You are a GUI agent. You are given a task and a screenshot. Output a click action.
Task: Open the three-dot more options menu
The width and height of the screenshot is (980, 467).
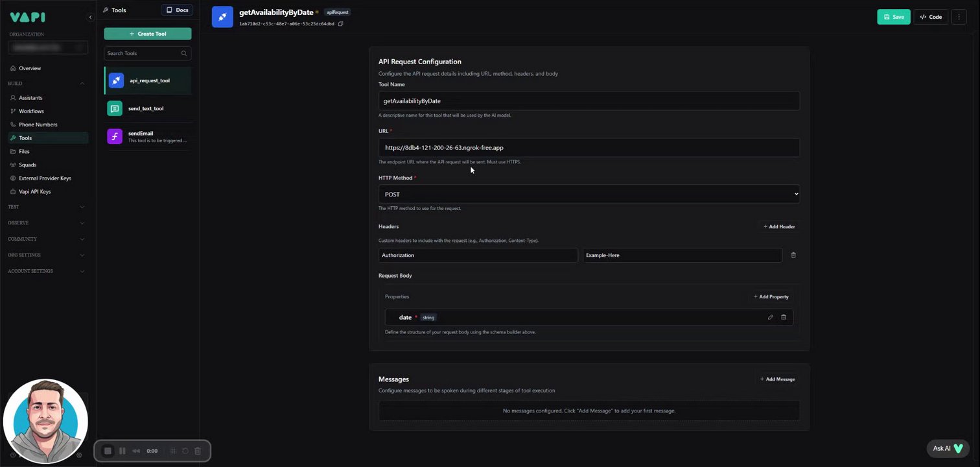tap(959, 17)
